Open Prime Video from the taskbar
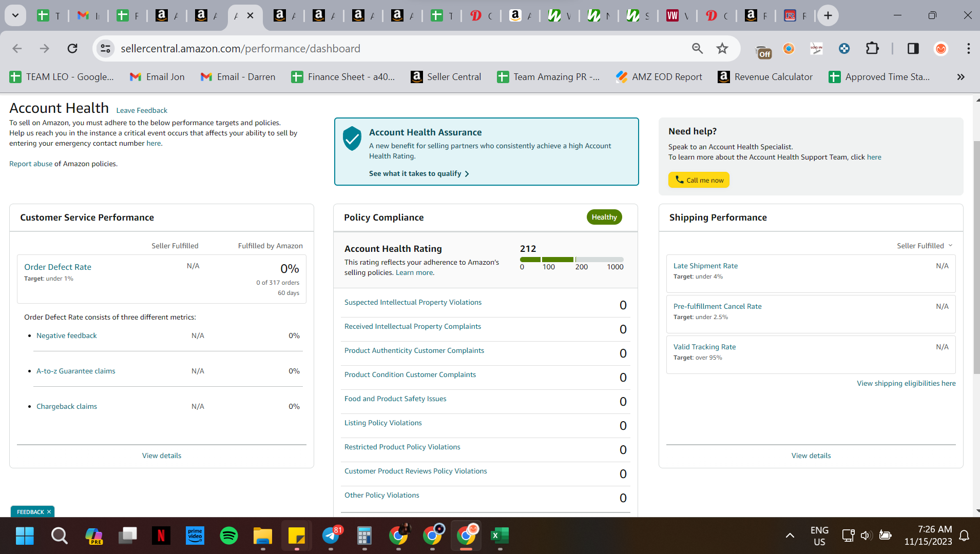Viewport: 980px width, 554px height. [195, 536]
